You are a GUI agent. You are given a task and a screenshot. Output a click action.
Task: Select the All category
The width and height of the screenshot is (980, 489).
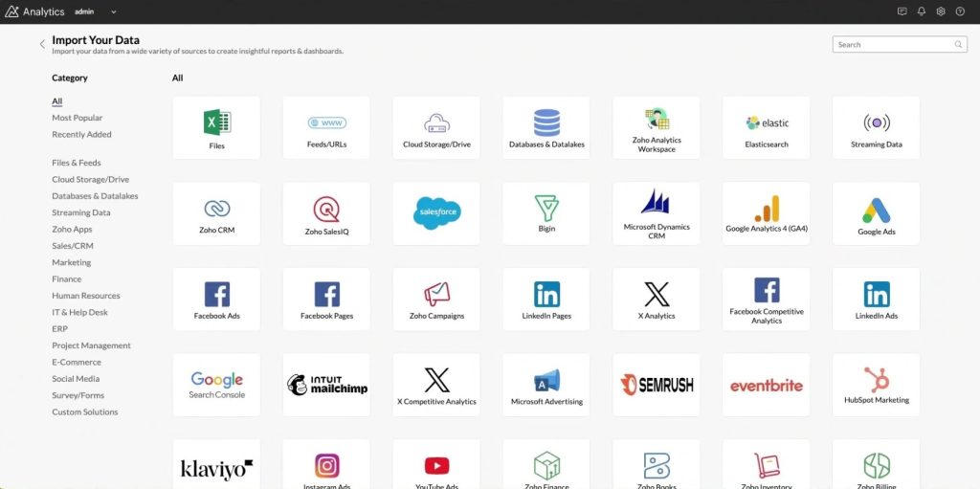pyautogui.click(x=56, y=101)
